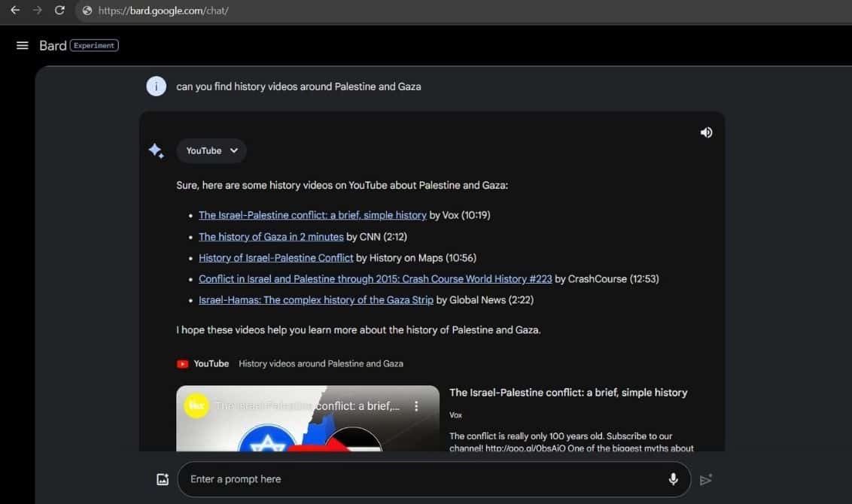Click the Experiment badge next to Bard
This screenshot has width=852, height=504.
[94, 45]
